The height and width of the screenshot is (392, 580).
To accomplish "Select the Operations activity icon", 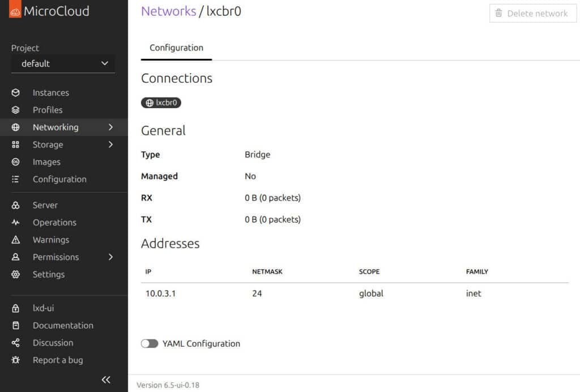I will click(16, 222).
